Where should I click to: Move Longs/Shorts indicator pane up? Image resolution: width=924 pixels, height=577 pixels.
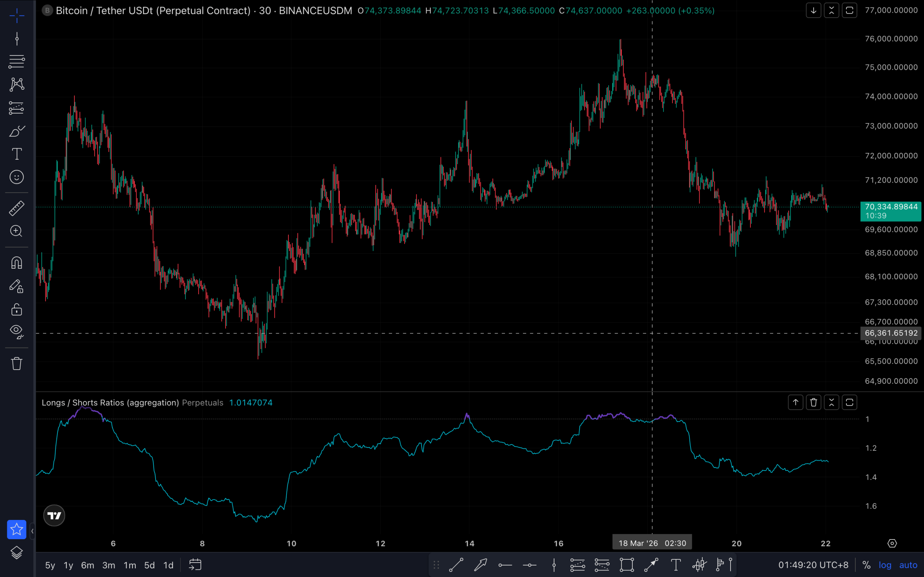coord(796,402)
